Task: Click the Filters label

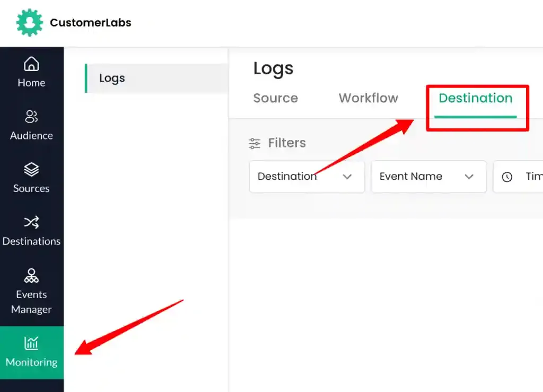Action: tap(287, 143)
